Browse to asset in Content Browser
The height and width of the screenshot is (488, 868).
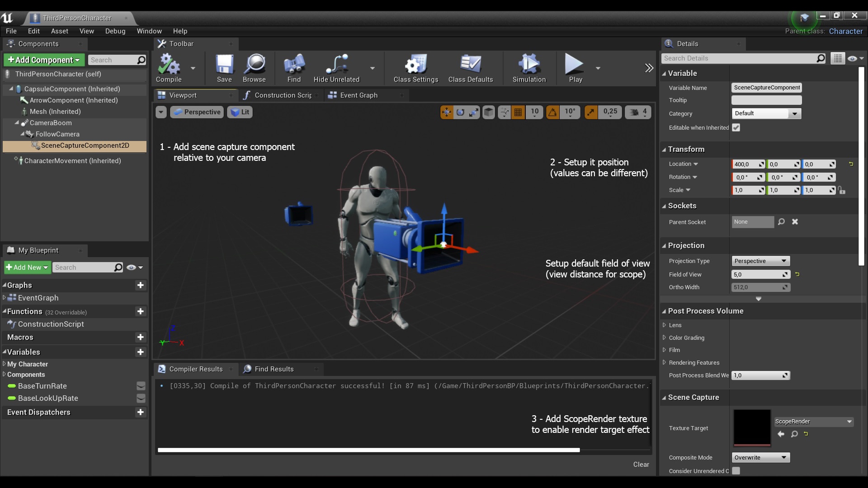point(254,68)
